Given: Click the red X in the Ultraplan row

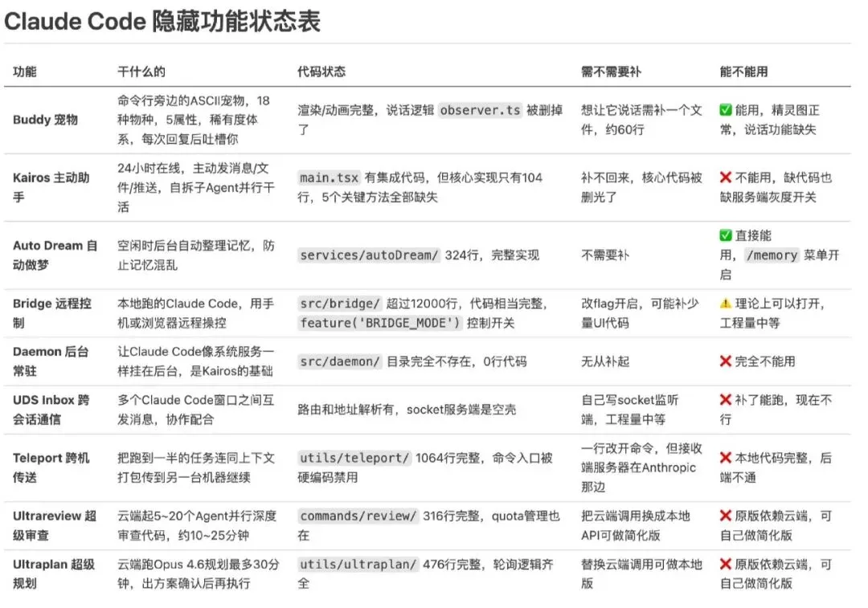Looking at the screenshot, I should pos(725,565).
